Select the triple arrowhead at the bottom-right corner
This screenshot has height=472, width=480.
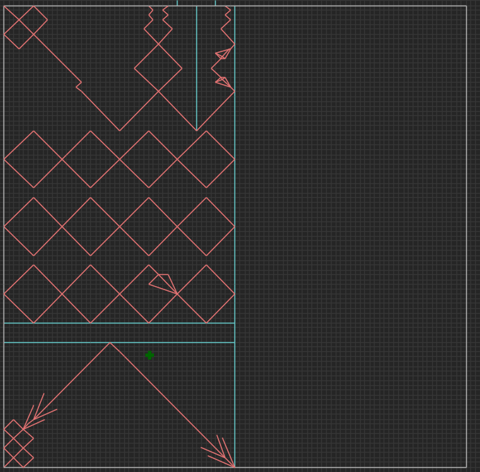[x=218, y=451]
